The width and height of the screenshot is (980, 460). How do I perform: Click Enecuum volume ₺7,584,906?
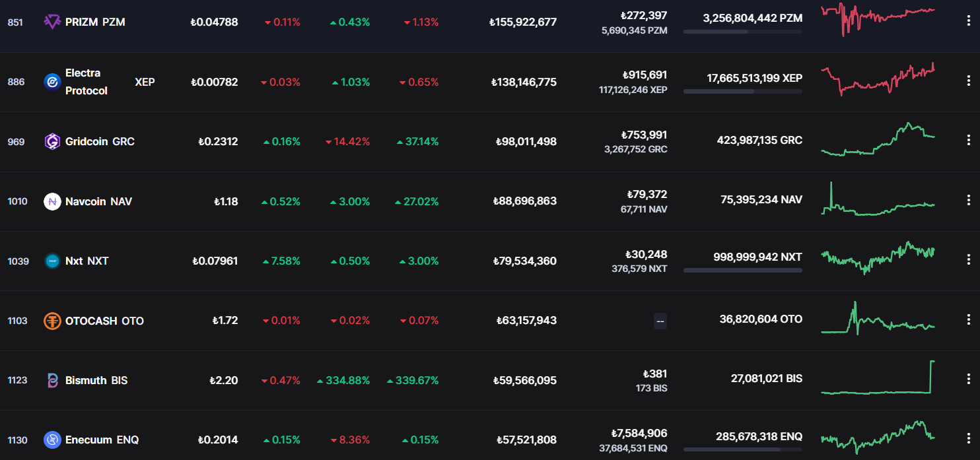(639, 433)
